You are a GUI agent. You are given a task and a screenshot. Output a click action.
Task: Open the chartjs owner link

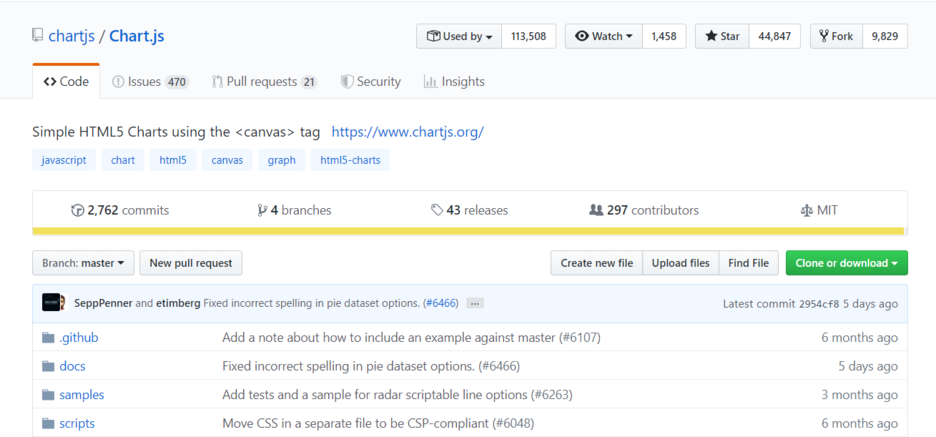(72, 36)
